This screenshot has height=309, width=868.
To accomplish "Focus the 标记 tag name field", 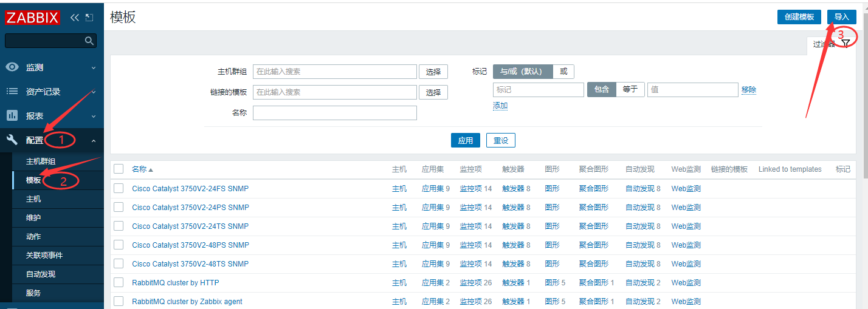I will pyautogui.click(x=539, y=90).
